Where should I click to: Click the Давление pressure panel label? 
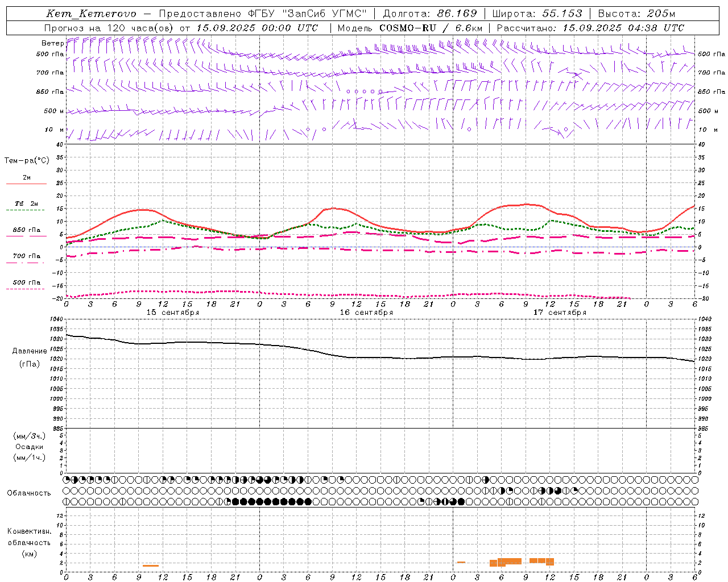pyautogui.click(x=30, y=351)
